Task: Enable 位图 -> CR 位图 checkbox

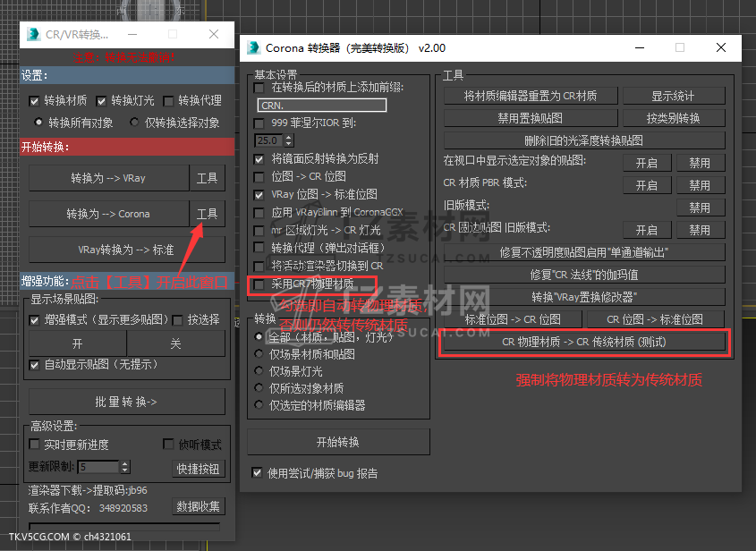Action: pyautogui.click(x=259, y=177)
